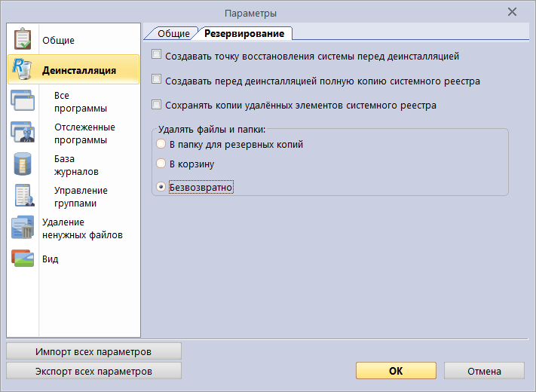Click the Деинсталляция icon in sidebar
536x392 pixels.
tap(23, 69)
